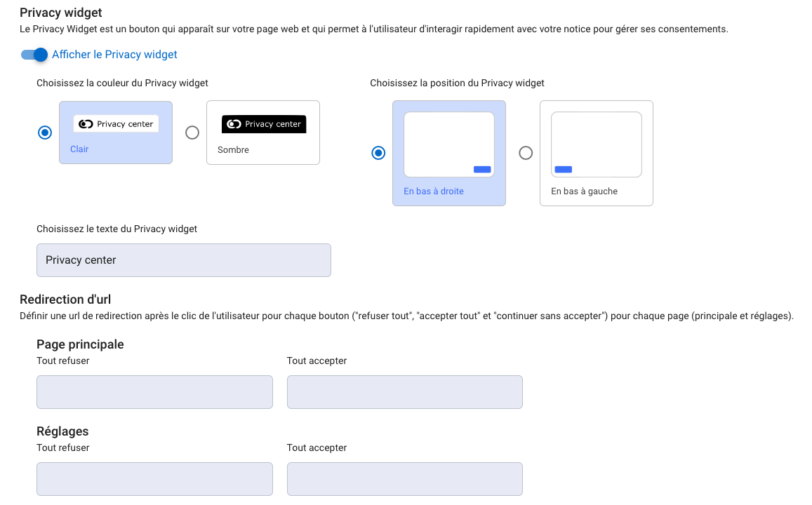Click the En bas à droite label
Screen dimensions: 812x505
(x=433, y=190)
